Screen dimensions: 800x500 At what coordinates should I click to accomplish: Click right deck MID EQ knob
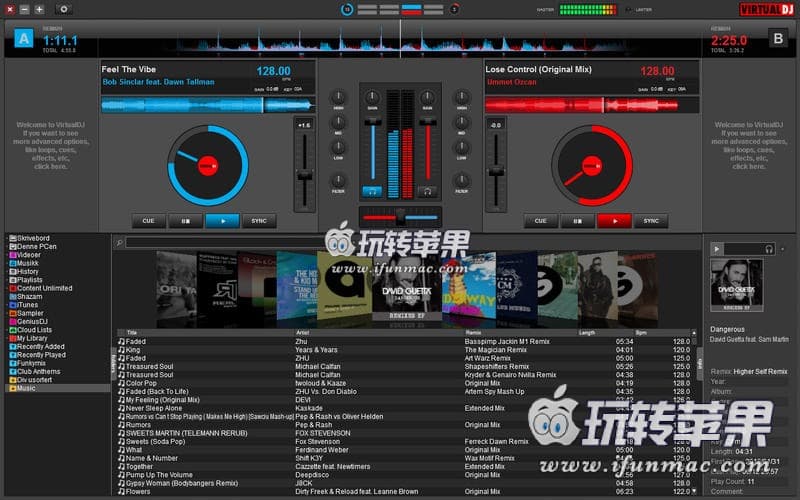point(462,121)
